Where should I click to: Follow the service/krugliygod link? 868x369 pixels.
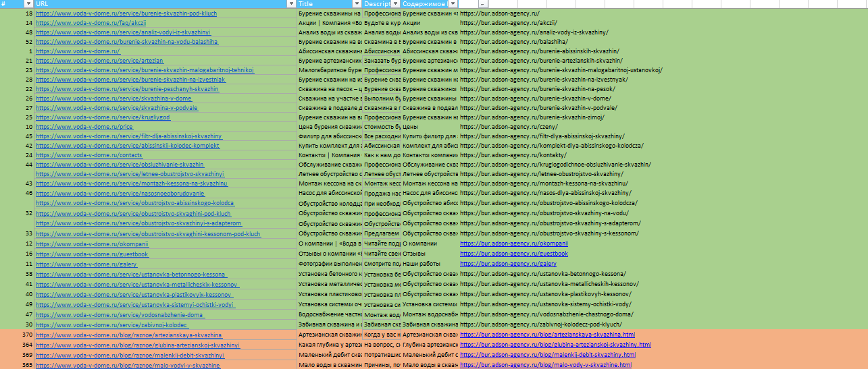tap(103, 117)
